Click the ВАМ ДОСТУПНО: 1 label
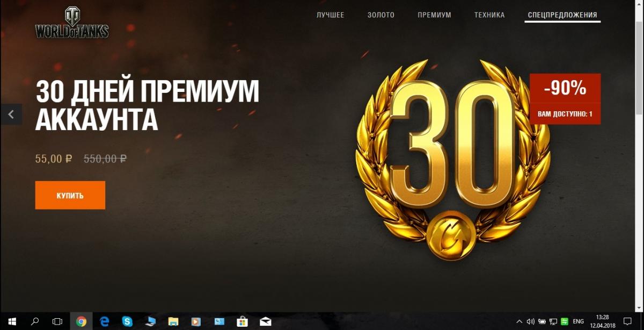The height and width of the screenshot is (330, 644). 565,114
